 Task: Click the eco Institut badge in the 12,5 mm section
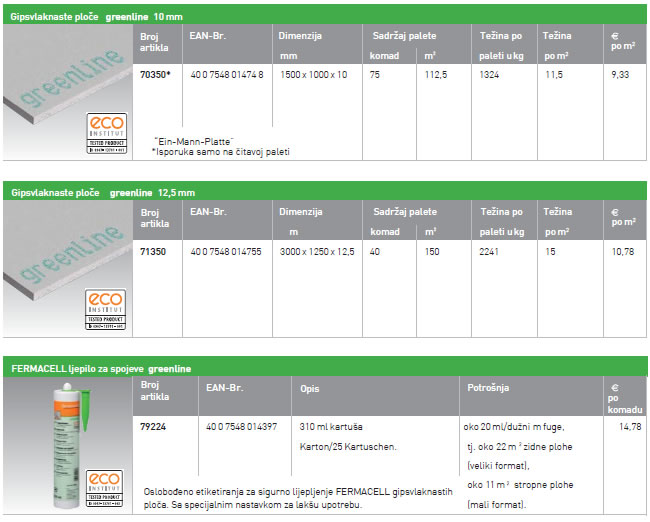[106, 309]
